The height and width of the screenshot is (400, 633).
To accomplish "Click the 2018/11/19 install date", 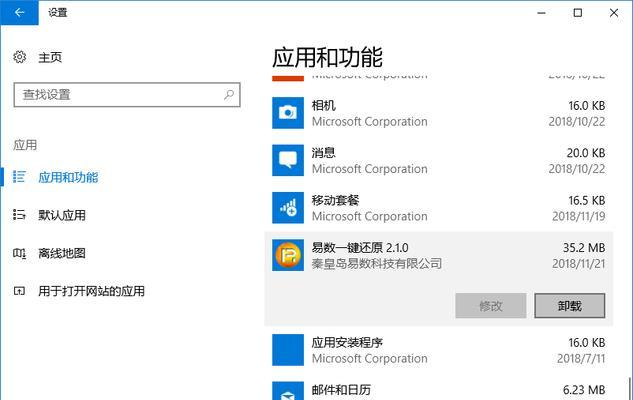I will click(579, 216).
